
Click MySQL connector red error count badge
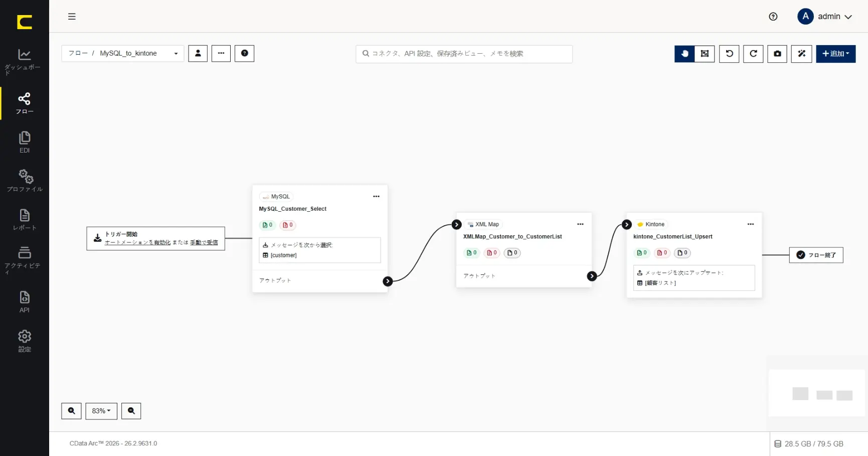click(x=288, y=225)
